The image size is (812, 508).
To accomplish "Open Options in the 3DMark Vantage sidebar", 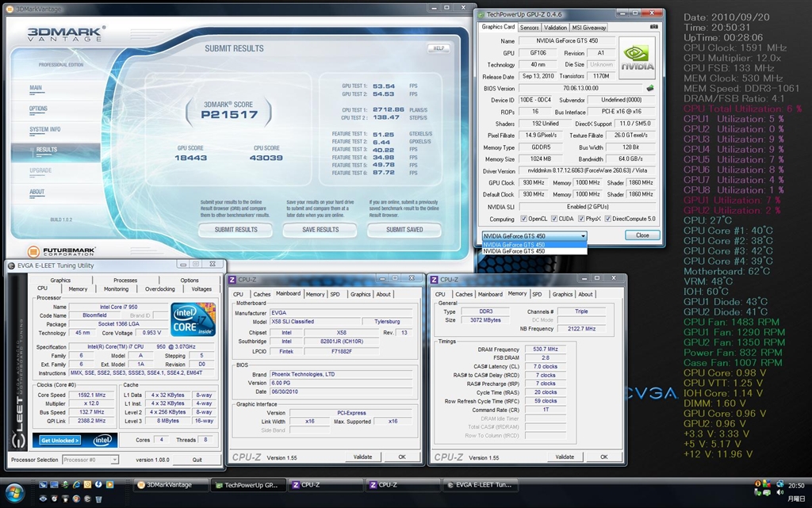I will (38, 109).
